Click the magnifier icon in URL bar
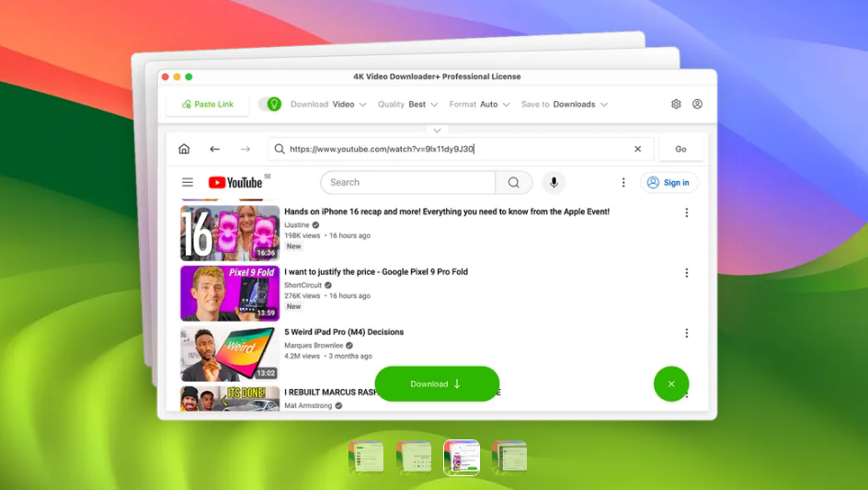This screenshot has width=868, height=490. click(x=280, y=149)
